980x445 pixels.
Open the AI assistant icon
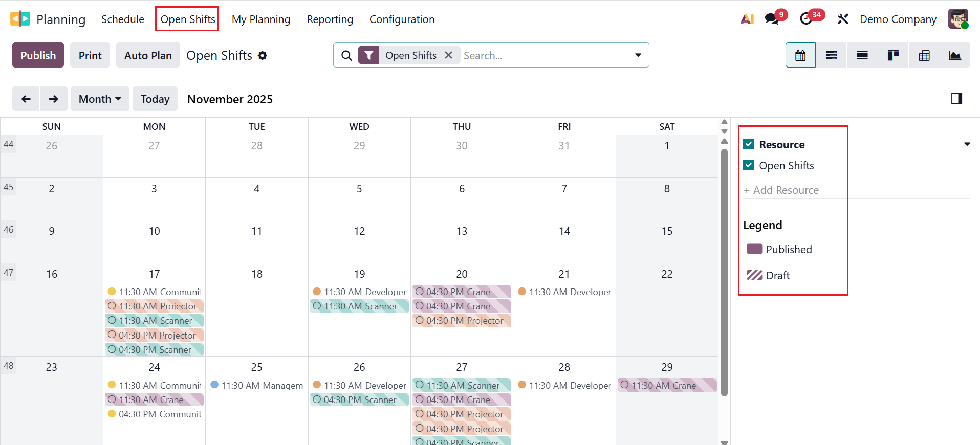(x=748, y=18)
